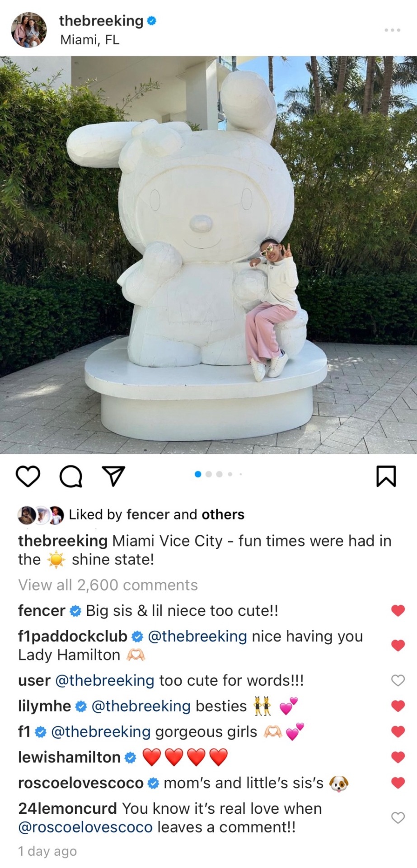
Task: Unlike lewishamilton's comment heart
Action: (398, 757)
